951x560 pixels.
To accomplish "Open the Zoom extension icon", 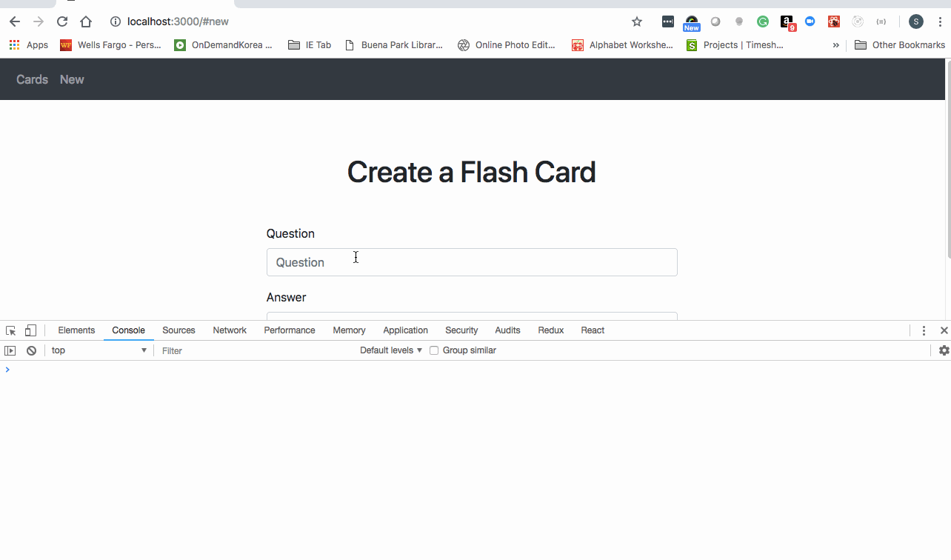I will point(810,21).
